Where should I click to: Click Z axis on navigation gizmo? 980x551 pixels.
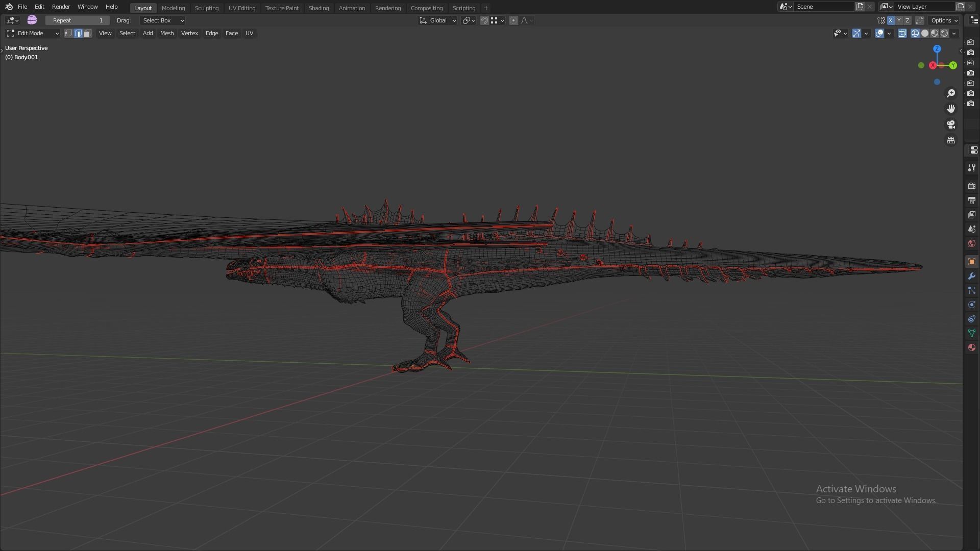[x=937, y=49]
